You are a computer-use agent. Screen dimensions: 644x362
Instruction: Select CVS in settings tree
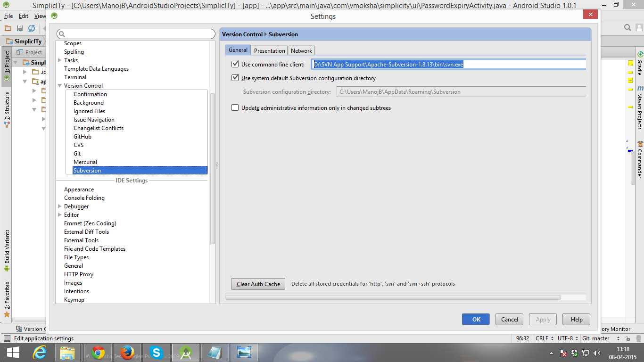79,145
